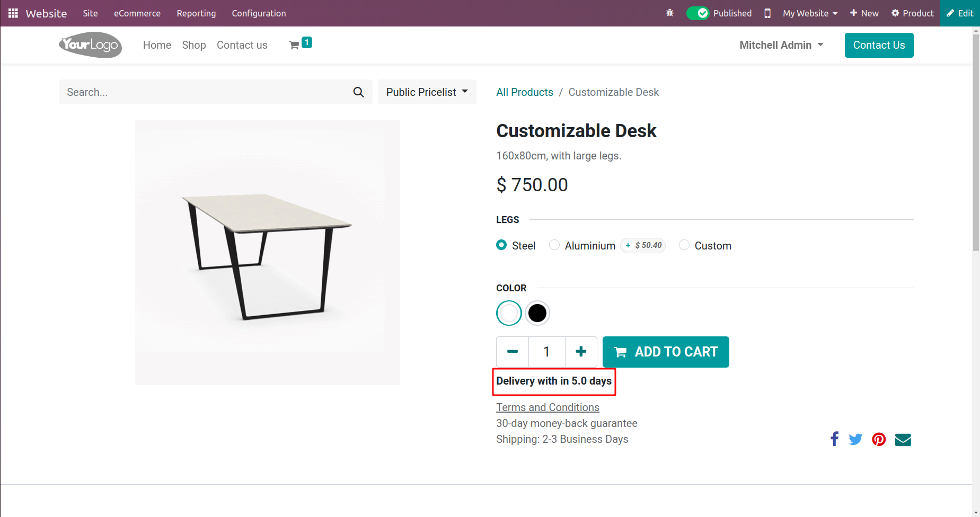Select the Custom legs option
This screenshot has height=517, width=980.
[684, 245]
